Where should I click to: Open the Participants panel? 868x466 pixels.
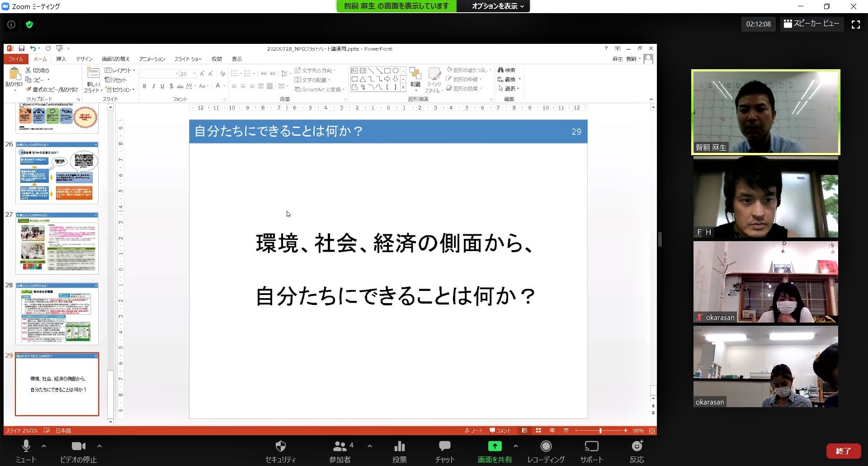(x=340, y=451)
